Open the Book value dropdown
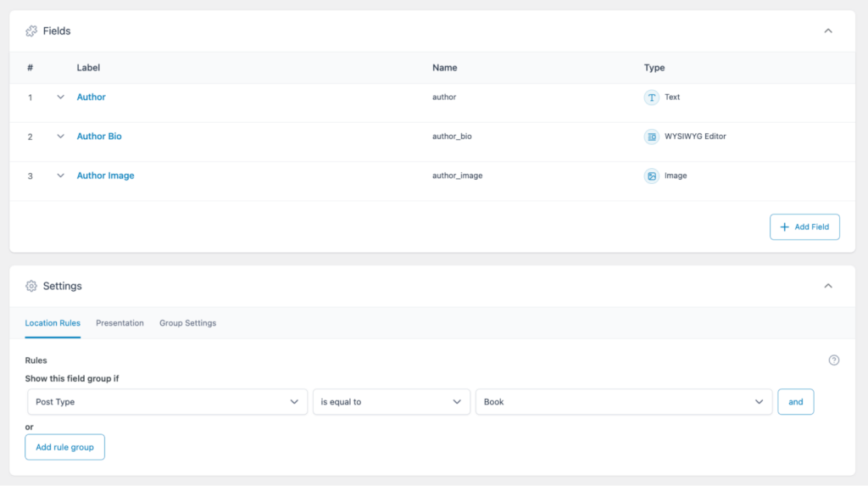Viewport: 868px width, 486px height. pos(623,402)
